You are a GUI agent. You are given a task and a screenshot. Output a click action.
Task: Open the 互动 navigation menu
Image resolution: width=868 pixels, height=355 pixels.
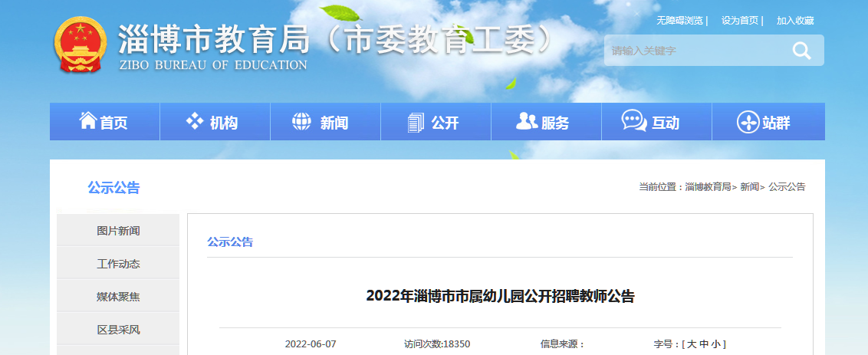[x=656, y=121]
